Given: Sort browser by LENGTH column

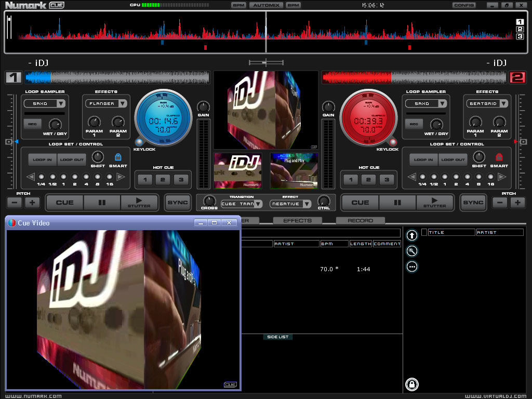Looking at the screenshot, I should coord(361,244).
